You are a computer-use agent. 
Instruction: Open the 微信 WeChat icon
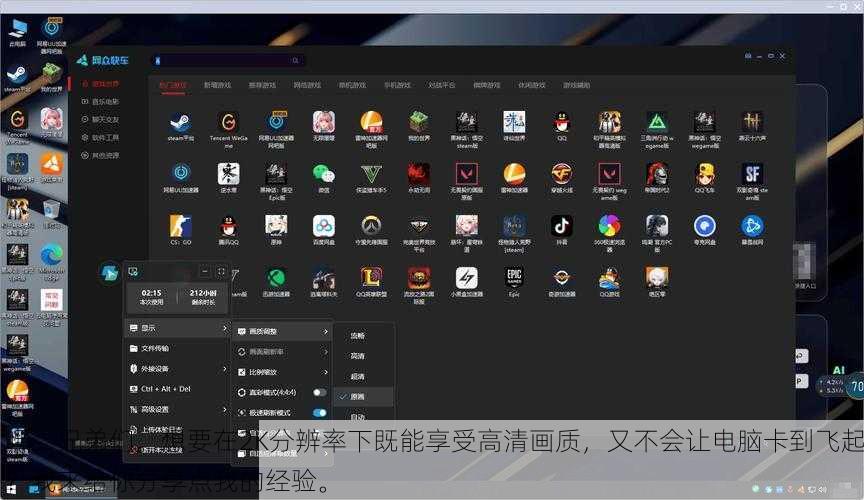point(323,174)
